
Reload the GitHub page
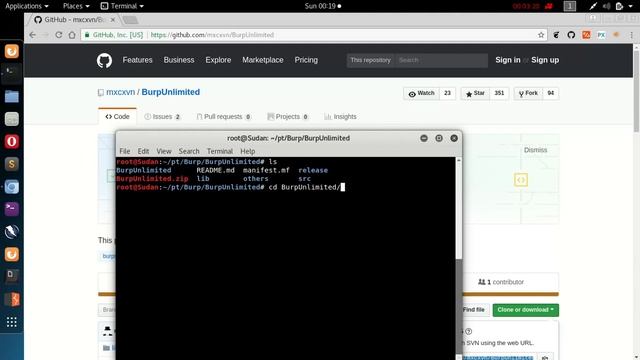click(x=58, y=35)
